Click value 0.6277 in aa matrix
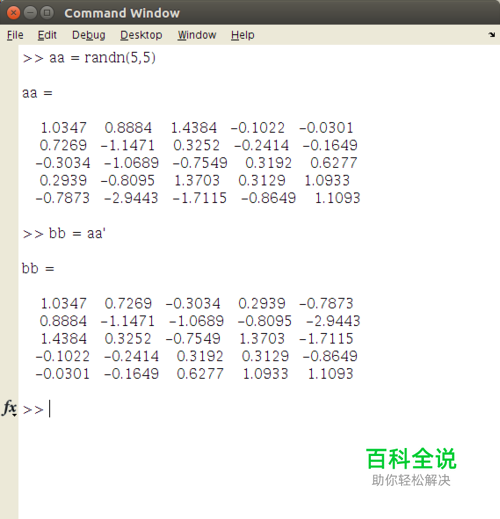This screenshot has width=500, height=519. [x=334, y=163]
